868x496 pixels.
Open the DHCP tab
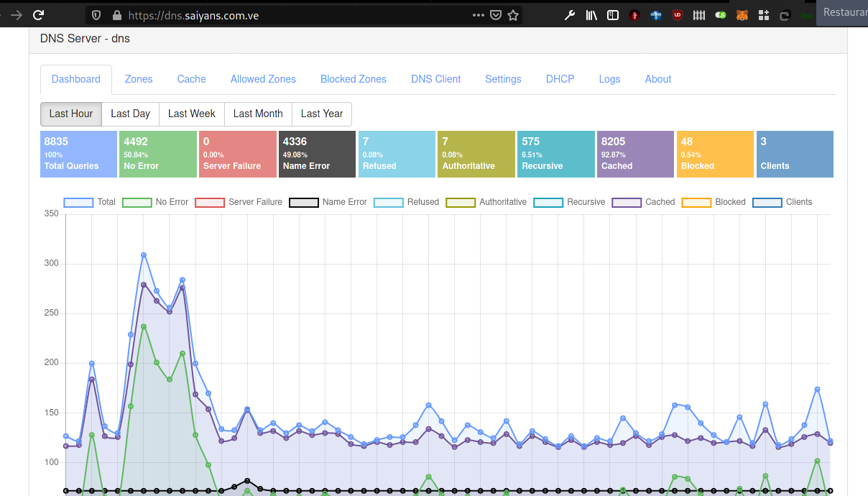coord(560,79)
